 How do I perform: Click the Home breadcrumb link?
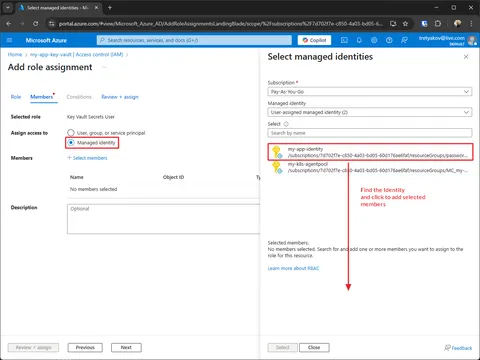tap(15, 54)
